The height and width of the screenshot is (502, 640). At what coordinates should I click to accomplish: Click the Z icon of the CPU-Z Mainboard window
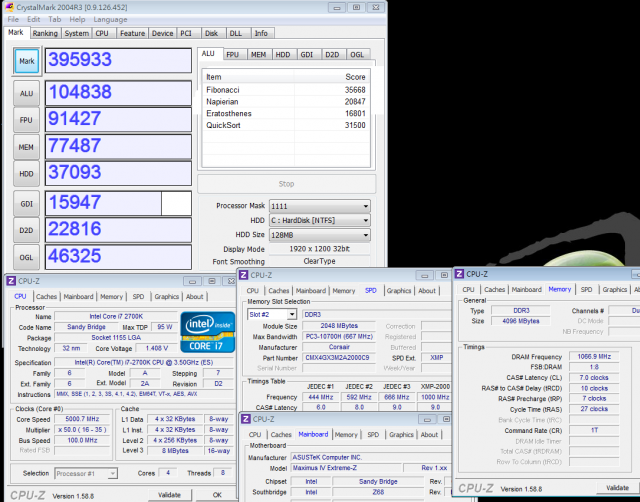[245, 419]
